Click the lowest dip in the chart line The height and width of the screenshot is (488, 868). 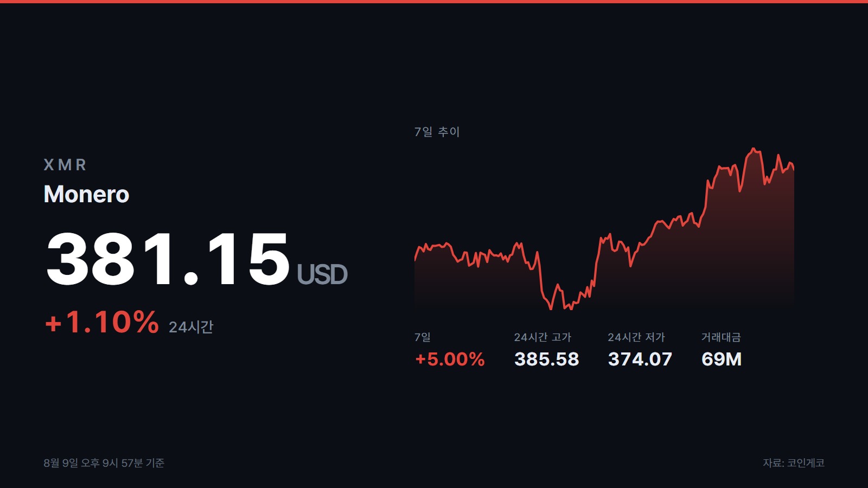point(551,309)
